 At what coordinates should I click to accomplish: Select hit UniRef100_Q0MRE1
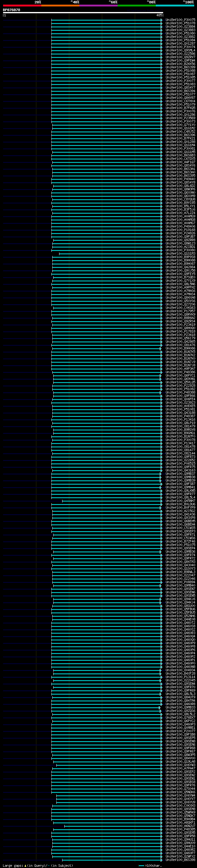point(180,728)
